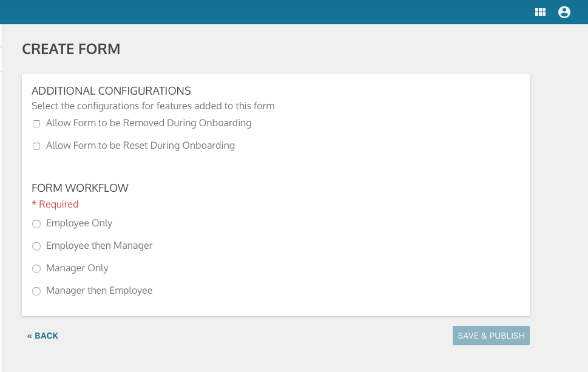Image resolution: width=588 pixels, height=372 pixels.
Task: Click the CREATE FORM page heading
Action: point(71,49)
